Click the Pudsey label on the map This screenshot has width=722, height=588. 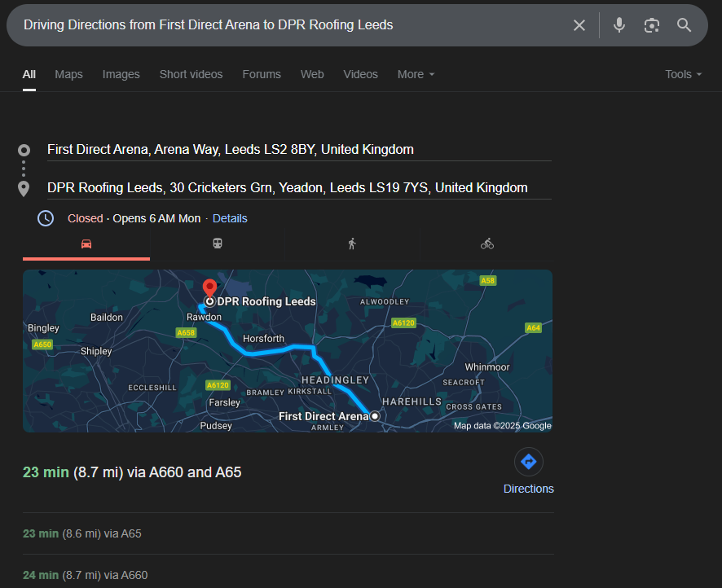216,426
